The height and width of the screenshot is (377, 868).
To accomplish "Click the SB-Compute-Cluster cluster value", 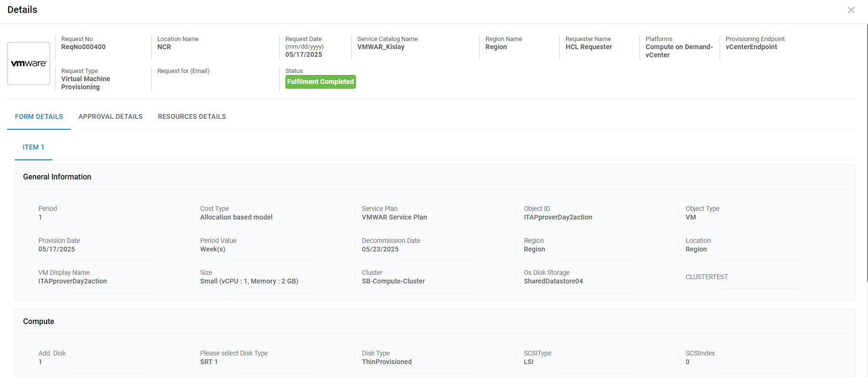I will (393, 281).
